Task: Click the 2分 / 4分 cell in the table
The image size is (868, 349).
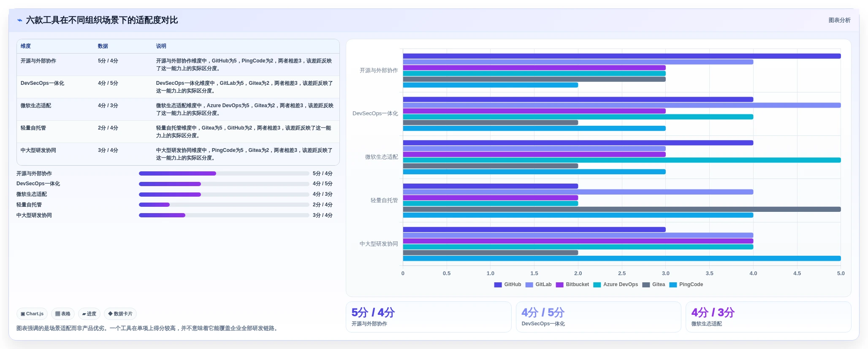Action: [108, 128]
